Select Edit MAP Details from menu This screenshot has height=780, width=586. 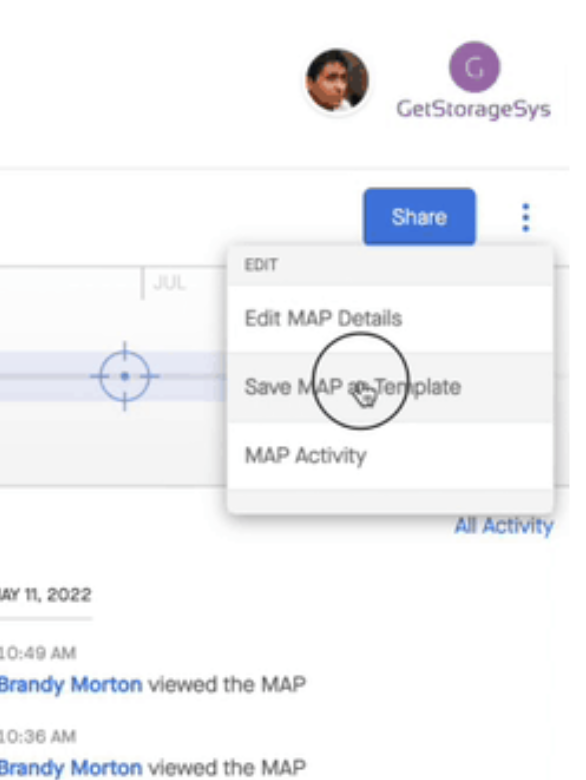(390, 318)
